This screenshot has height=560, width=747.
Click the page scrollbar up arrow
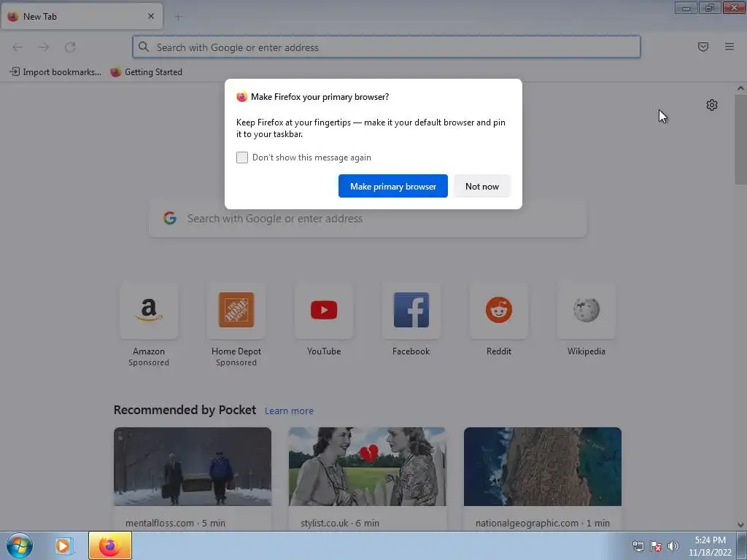pyautogui.click(x=740, y=88)
